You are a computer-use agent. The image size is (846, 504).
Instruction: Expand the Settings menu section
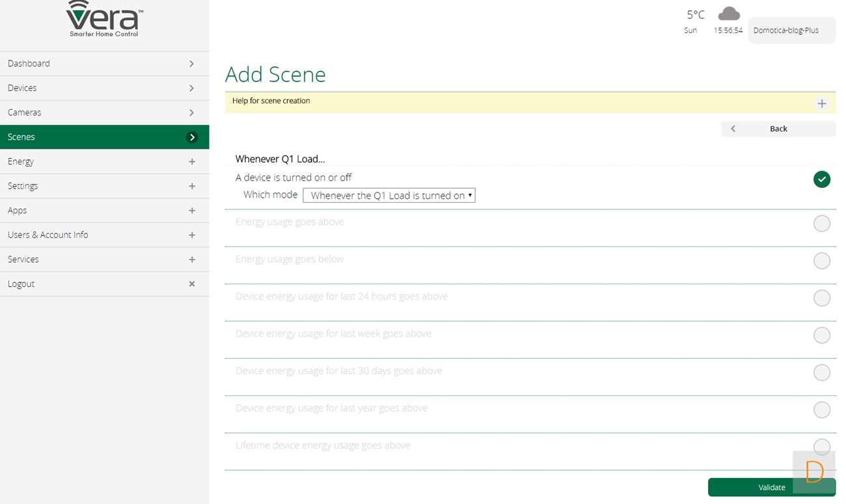(104, 186)
